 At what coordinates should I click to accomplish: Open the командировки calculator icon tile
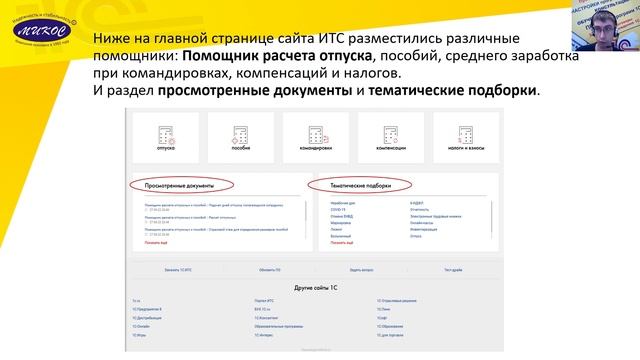coord(316,138)
